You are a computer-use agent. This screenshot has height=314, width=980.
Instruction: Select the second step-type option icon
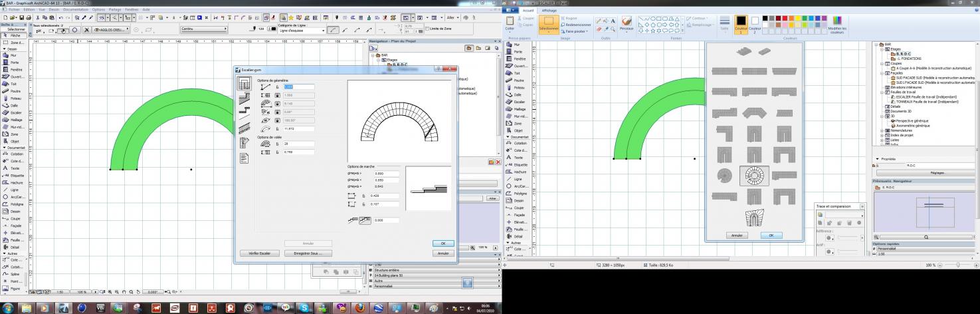(x=365, y=220)
